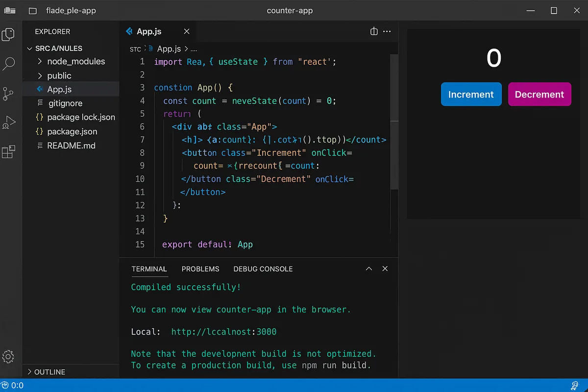588x392 pixels.
Task: Switch to the PROBLEMS tab
Action: [x=200, y=269]
